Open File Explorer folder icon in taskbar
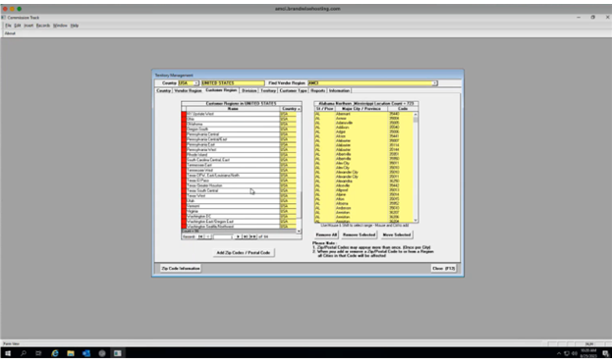Viewport: 612px width, 364px height. (71, 353)
